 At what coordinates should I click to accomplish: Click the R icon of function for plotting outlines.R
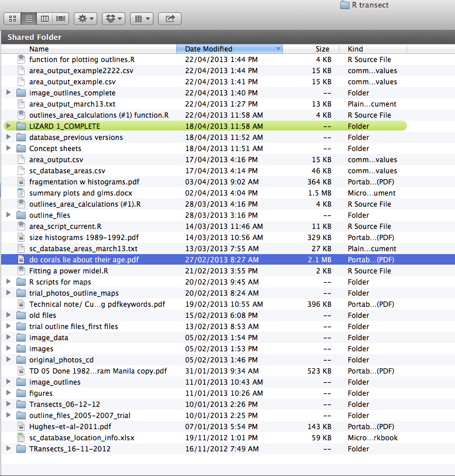coord(21,59)
